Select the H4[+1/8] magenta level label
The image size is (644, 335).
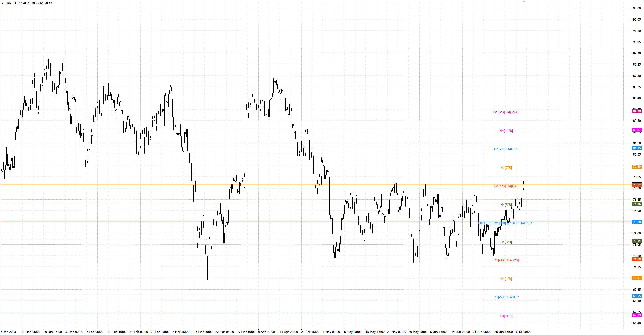506,131
